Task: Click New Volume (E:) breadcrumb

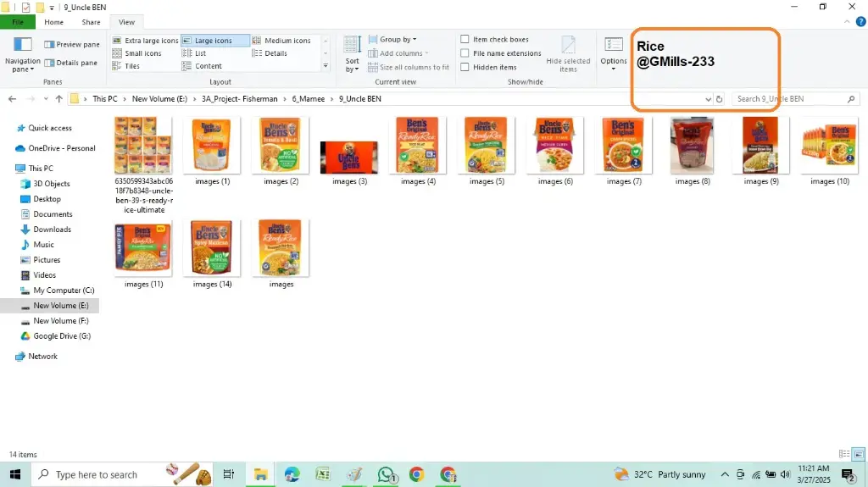Action: pyautogui.click(x=159, y=99)
